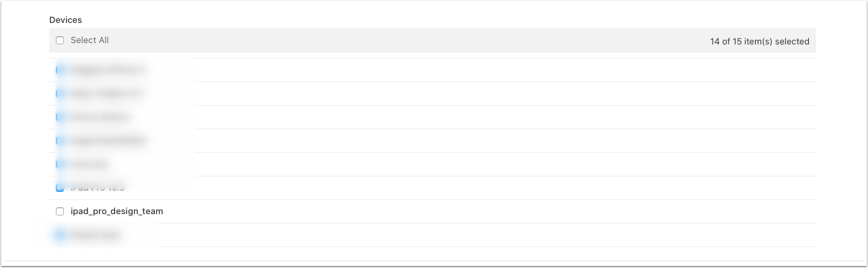Toggle the fifth blurred device checkbox
Viewport: 868px width, 268px height.
tap(60, 164)
